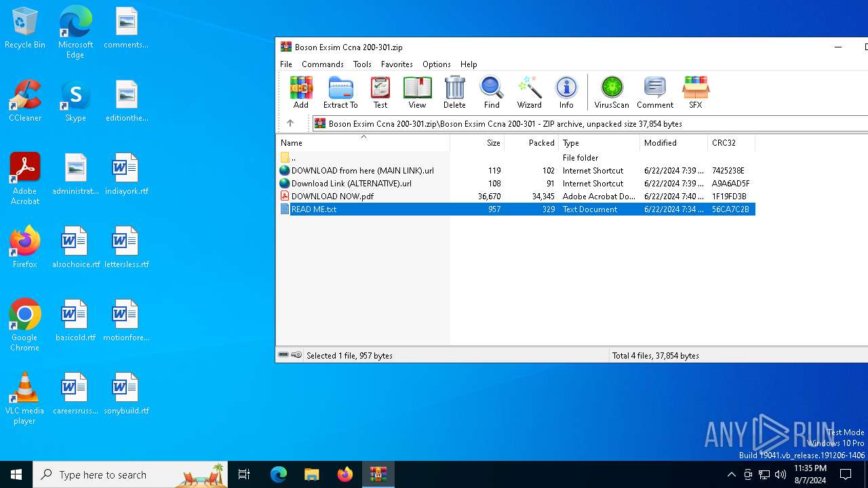Select DOWNLOAD from here (MAIN LINK).url
868x488 pixels.
pyautogui.click(x=516, y=170)
